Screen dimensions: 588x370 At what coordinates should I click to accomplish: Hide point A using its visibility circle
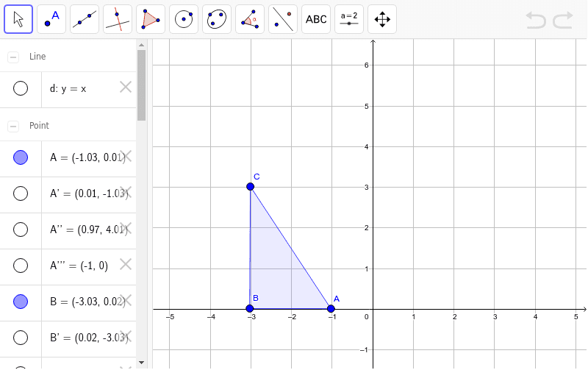click(21, 157)
